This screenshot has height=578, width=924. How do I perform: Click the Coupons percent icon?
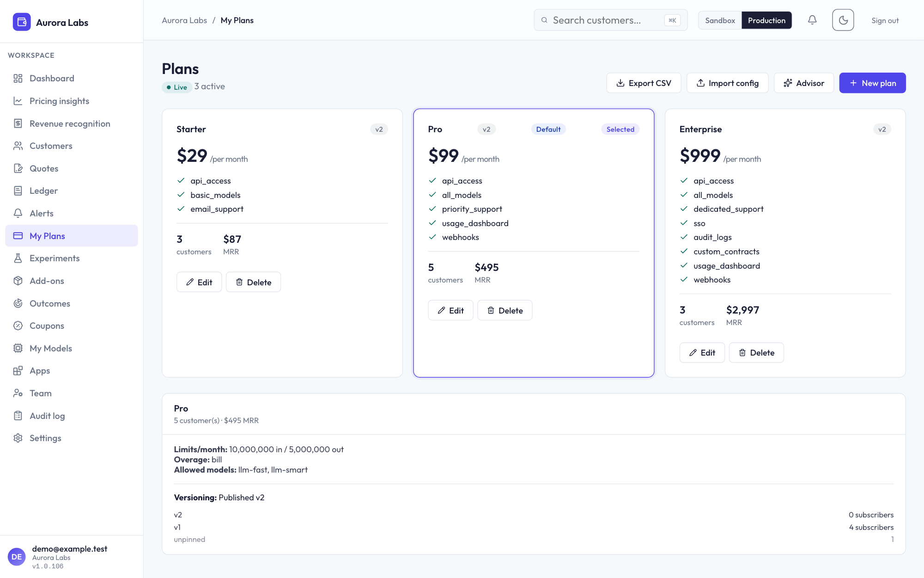click(18, 326)
